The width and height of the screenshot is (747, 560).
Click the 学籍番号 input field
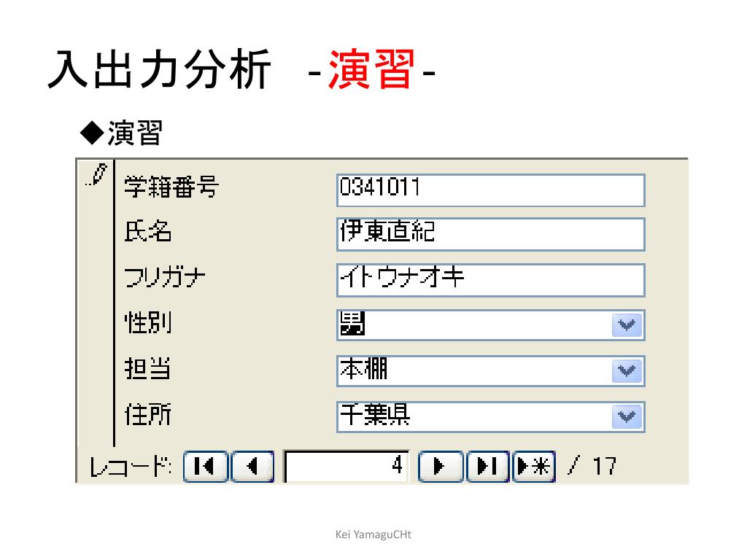click(x=490, y=190)
